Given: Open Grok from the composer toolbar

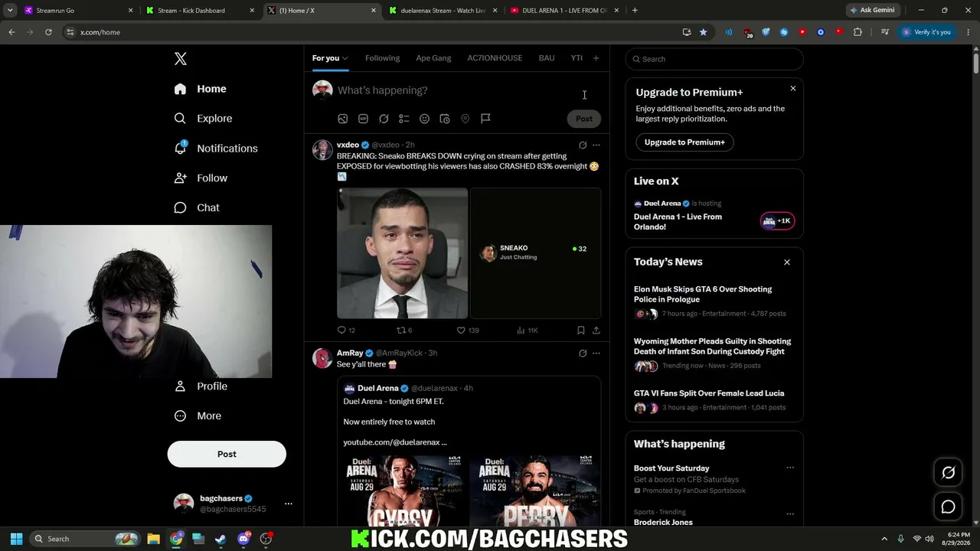Looking at the screenshot, I should (x=384, y=119).
